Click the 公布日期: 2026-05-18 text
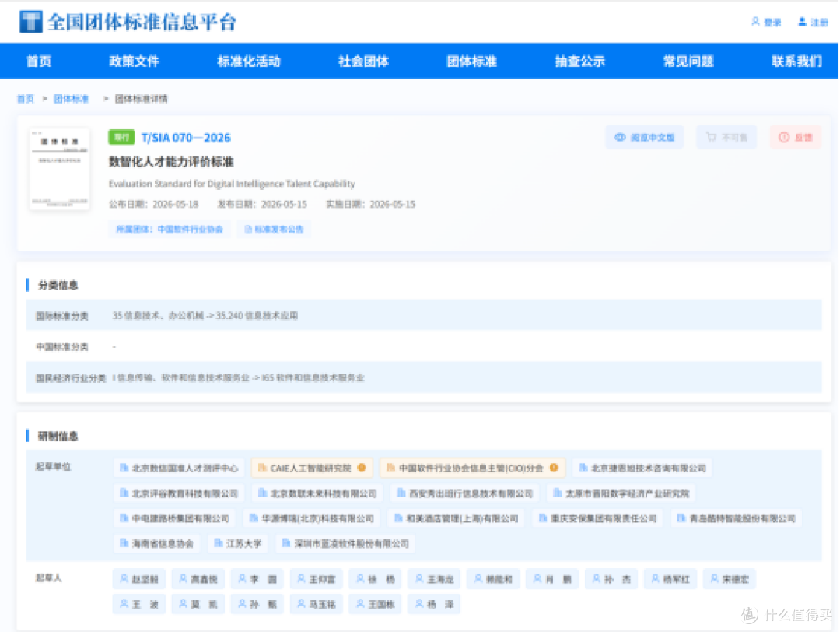Viewport: 840px width, 632px height. 153,204
